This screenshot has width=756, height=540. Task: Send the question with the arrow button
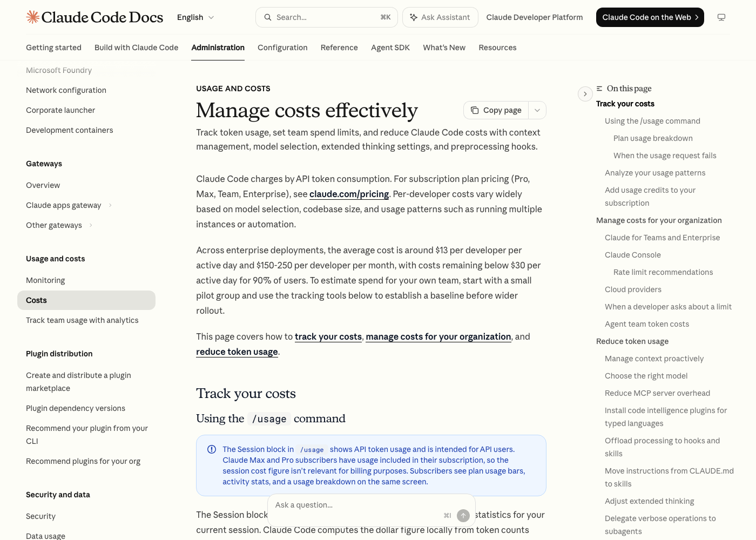(463, 516)
